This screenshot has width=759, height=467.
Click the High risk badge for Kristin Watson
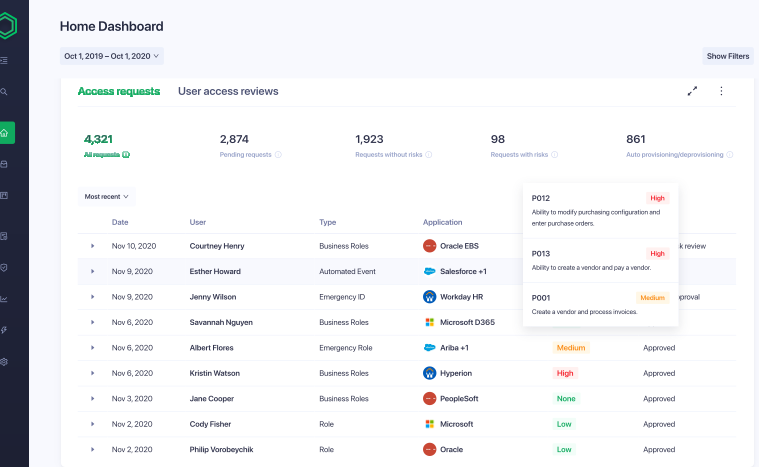coord(565,373)
